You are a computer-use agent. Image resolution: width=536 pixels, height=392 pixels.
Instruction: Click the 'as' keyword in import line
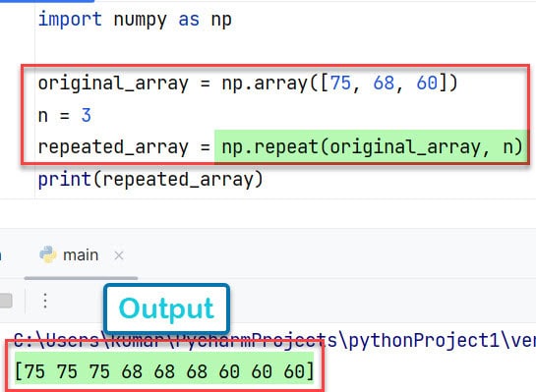[x=189, y=20]
